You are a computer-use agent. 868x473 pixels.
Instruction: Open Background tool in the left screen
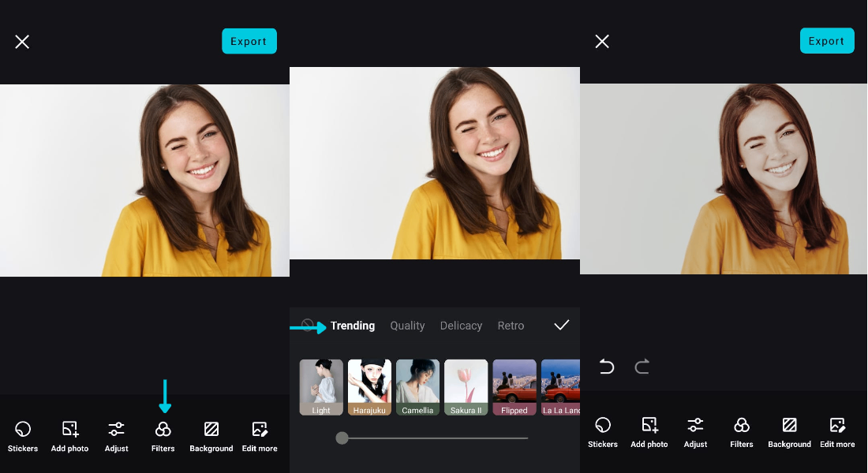(x=211, y=436)
